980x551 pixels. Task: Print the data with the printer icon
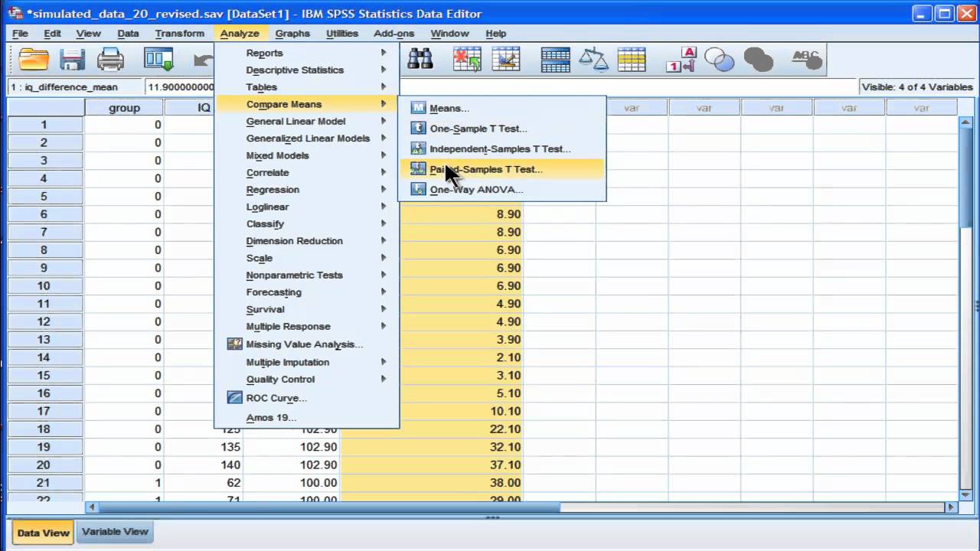click(110, 60)
